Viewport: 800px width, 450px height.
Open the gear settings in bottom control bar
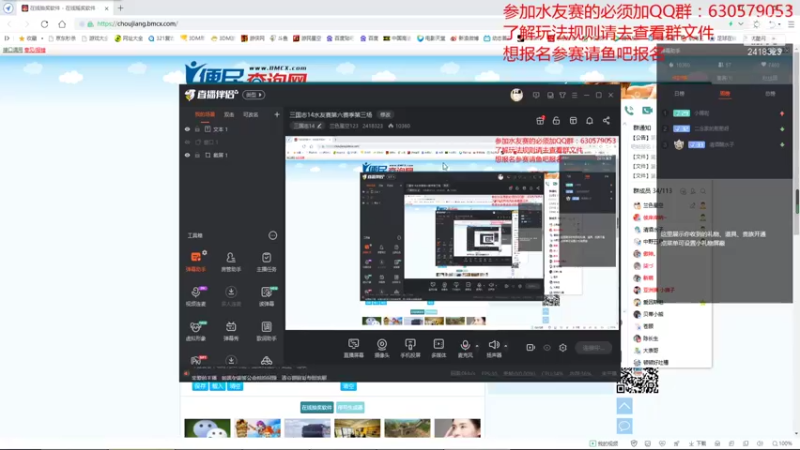(563, 347)
